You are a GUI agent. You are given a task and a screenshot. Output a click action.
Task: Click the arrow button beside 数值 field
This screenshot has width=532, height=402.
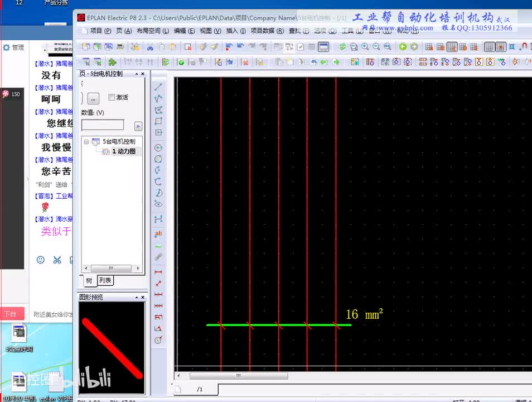click(x=138, y=126)
